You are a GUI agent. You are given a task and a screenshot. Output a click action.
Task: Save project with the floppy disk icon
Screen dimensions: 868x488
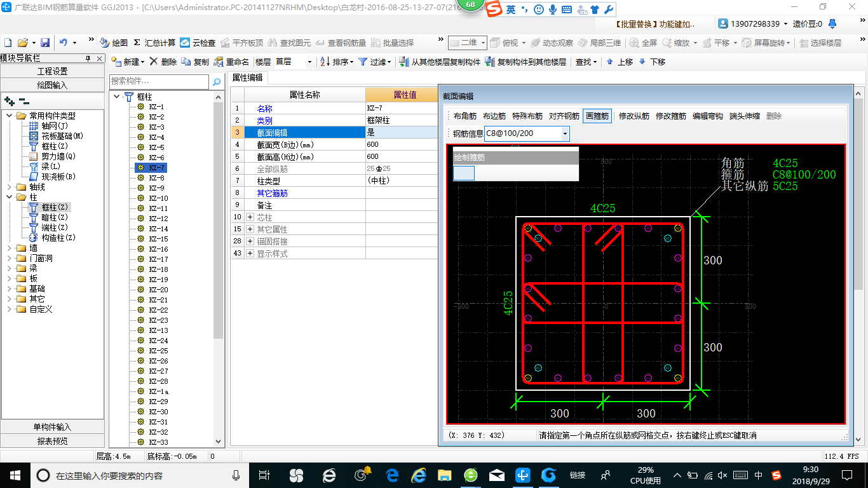(x=45, y=43)
